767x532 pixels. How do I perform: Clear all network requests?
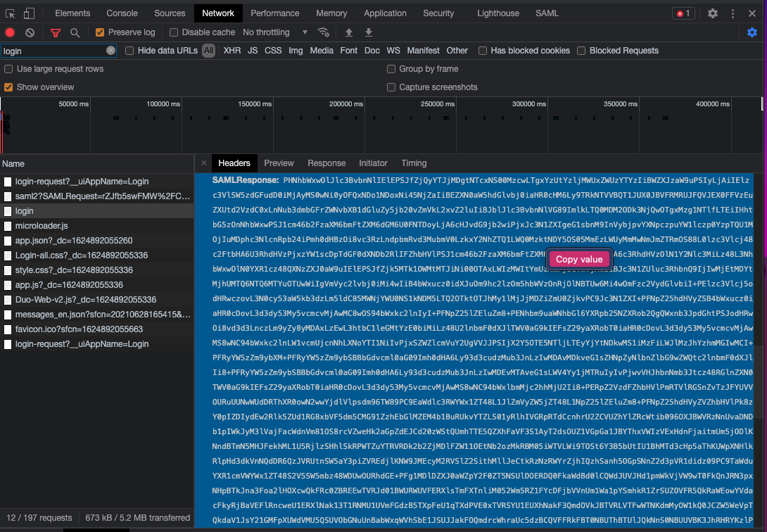point(29,32)
